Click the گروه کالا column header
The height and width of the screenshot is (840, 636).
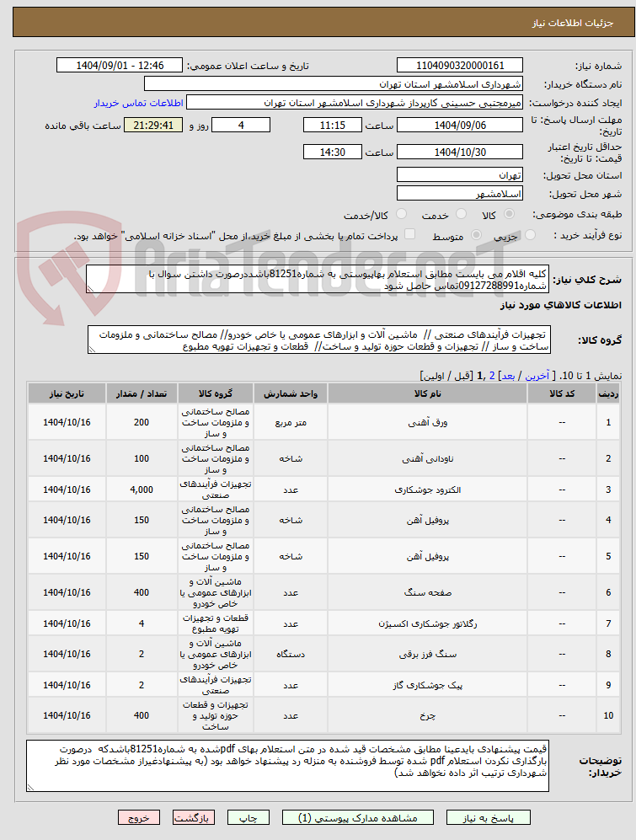click(216, 393)
